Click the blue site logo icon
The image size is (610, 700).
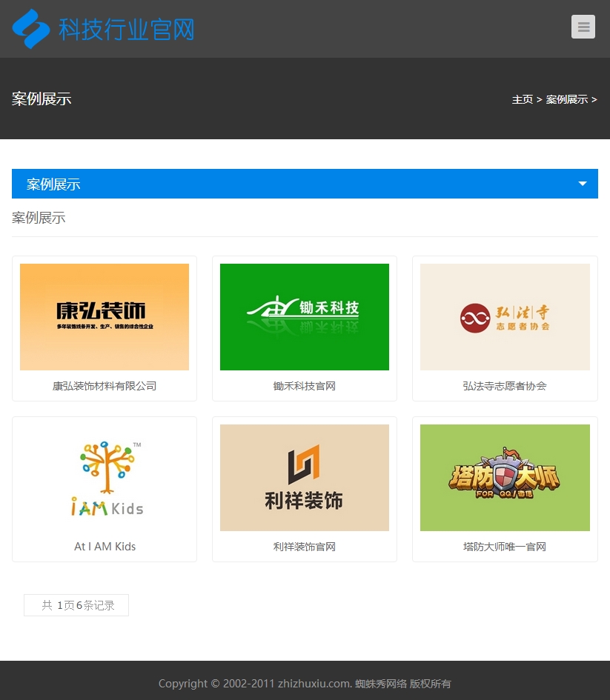click(31, 29)
